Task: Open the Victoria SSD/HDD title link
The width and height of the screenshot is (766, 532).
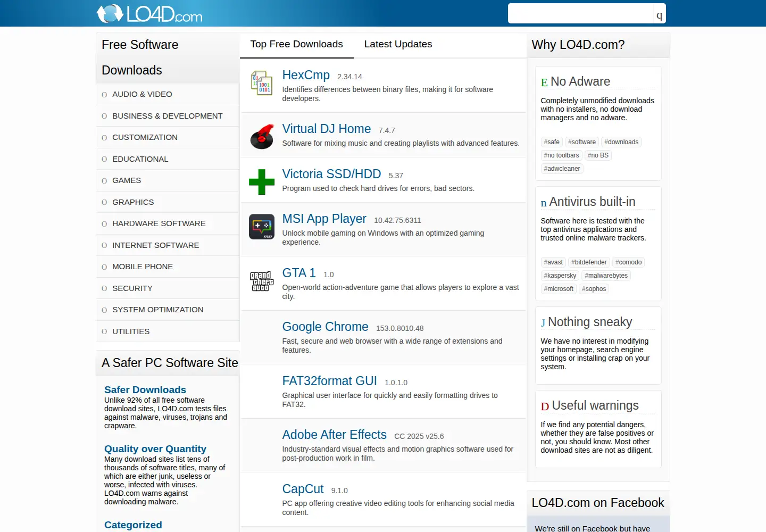Action: (x=331, y=174)
